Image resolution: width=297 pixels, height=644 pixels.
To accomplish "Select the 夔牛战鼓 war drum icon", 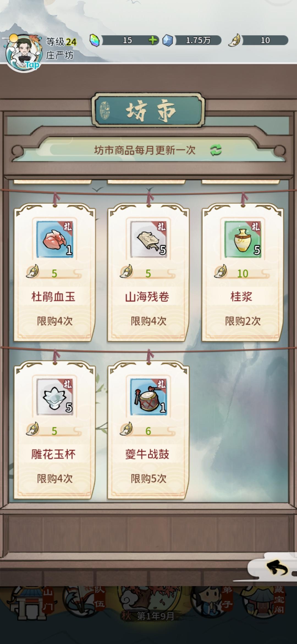I will point(148,397).
